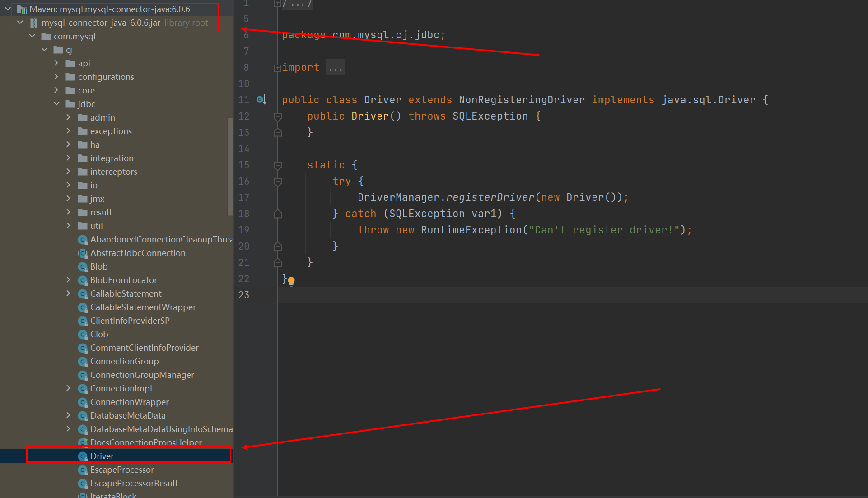Expand the folded header comment on line 1
This screenshot has height=498, width=868.
(x=277, y=4)
